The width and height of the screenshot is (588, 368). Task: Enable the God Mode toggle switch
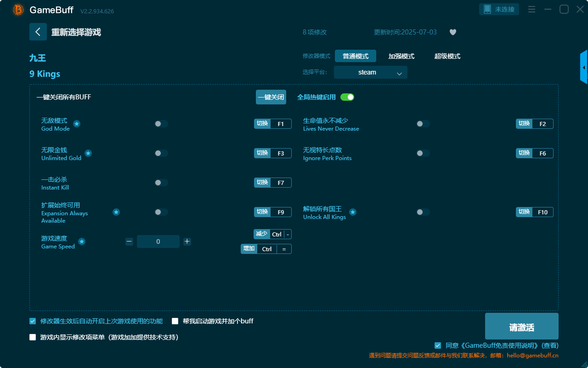[x=161, y=123]
